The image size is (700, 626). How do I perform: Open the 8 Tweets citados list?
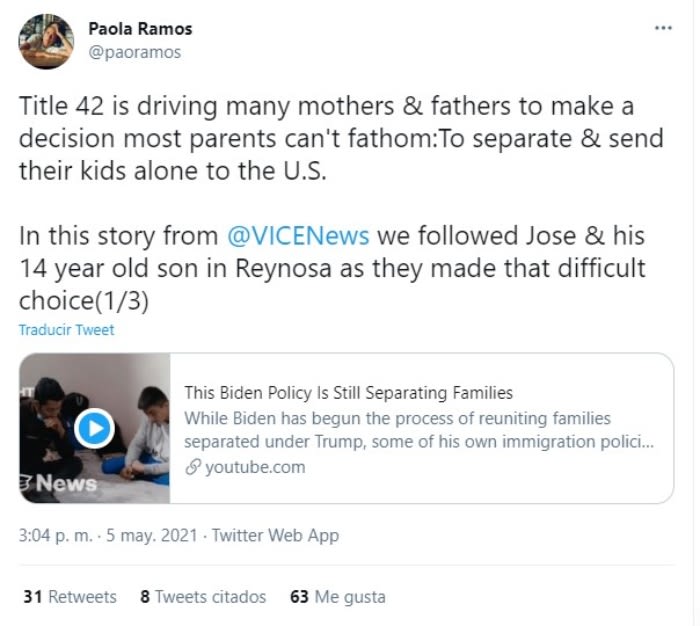[204, 597]
